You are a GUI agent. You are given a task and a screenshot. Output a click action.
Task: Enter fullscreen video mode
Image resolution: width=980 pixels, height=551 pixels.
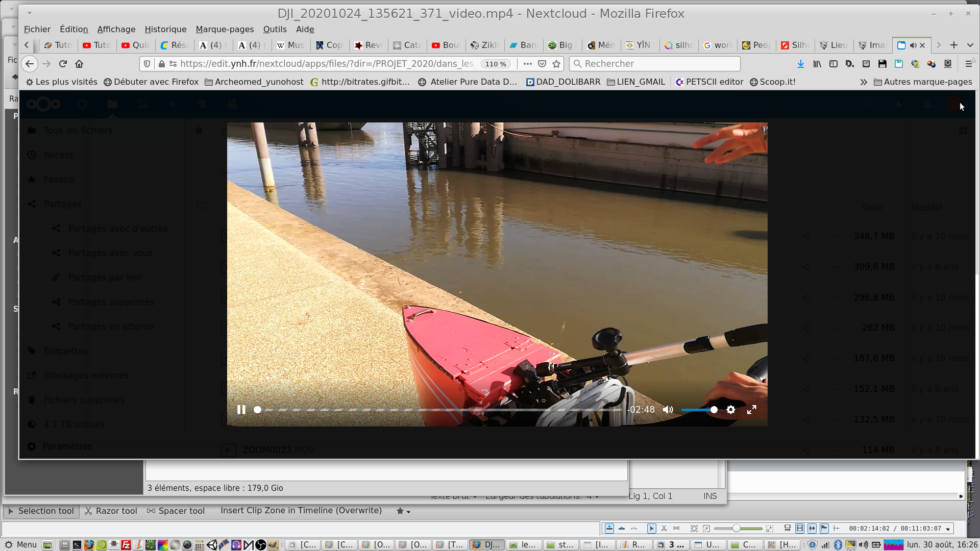752,410
